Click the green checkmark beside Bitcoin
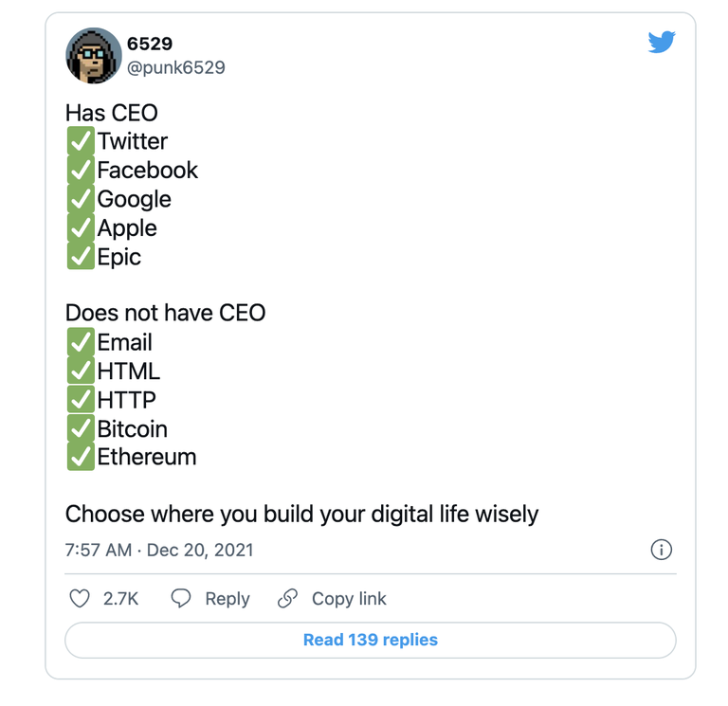Viewport: 728px width, 706px height. point(81,428)
